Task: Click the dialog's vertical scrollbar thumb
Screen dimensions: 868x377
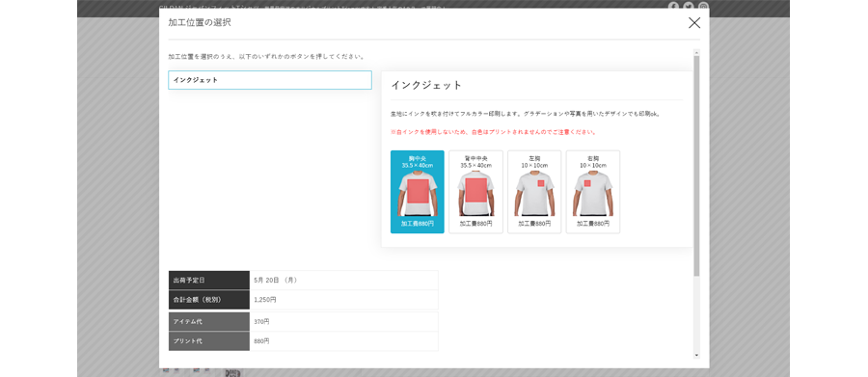Action: tap(696, 165)
